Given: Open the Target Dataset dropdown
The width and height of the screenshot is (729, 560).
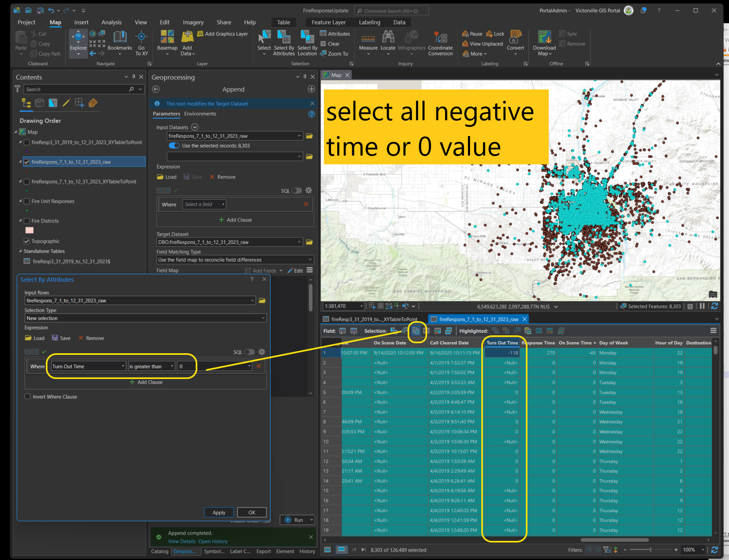Looking at the screenshot, I should coord(299,242).
